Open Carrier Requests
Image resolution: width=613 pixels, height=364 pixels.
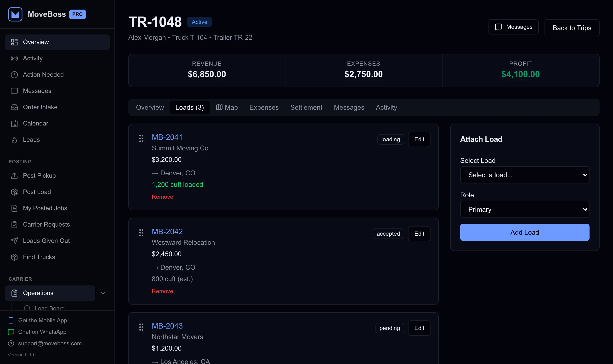pos(57,224)
